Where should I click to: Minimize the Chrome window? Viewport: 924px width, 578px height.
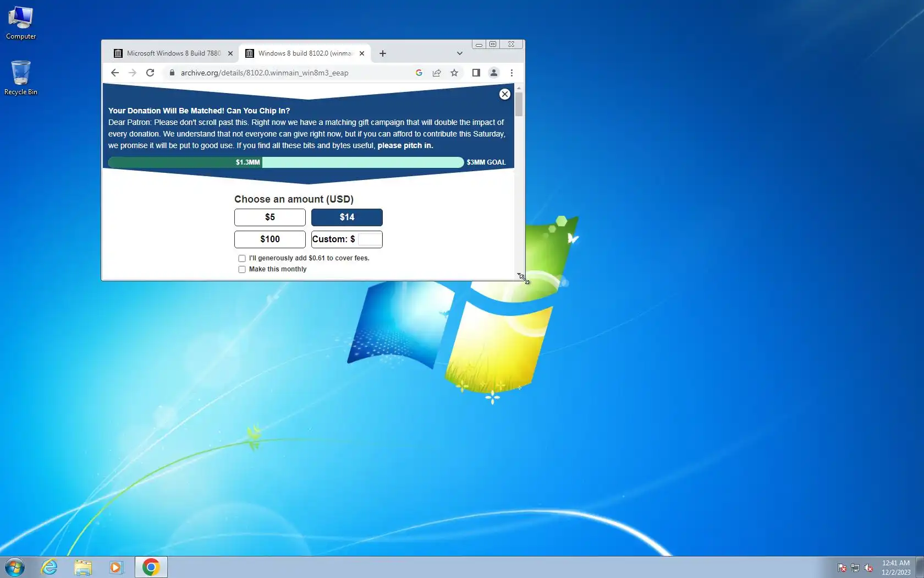(479, 45)
